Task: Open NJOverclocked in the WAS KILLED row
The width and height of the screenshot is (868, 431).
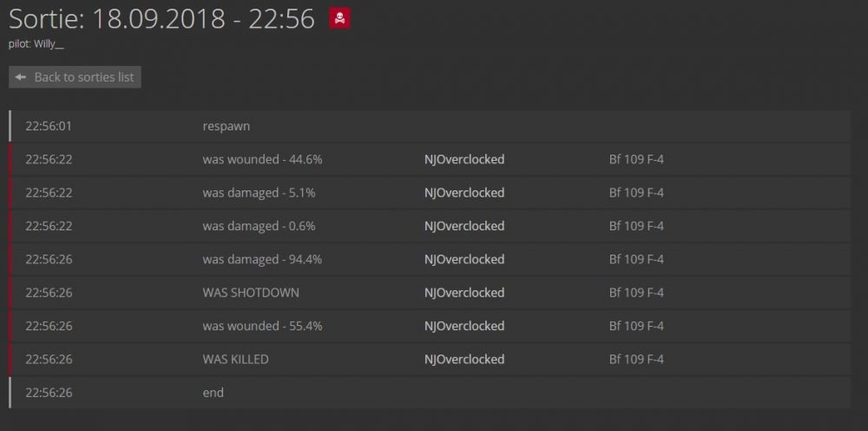Action: pyautogui.click(x=464, y=359)
